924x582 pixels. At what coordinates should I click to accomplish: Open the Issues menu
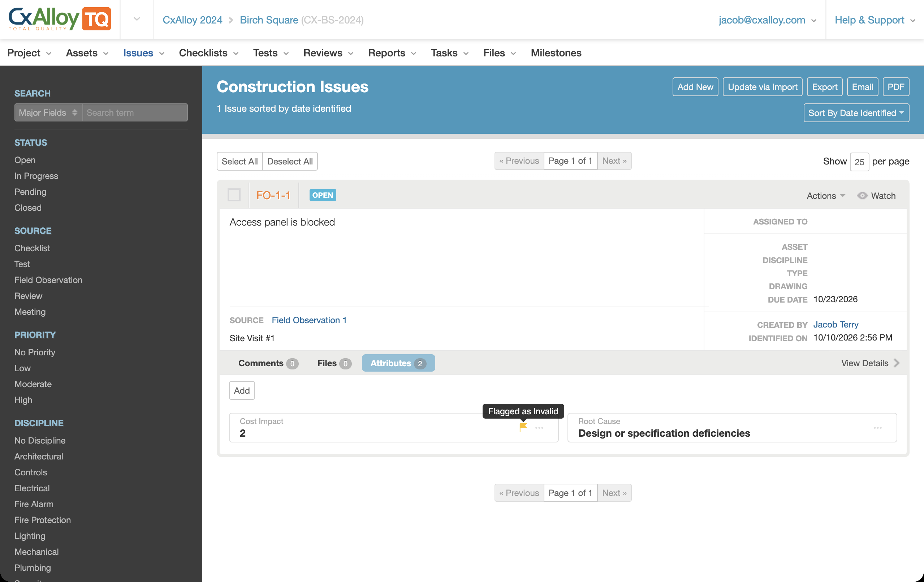coord(143,52)
